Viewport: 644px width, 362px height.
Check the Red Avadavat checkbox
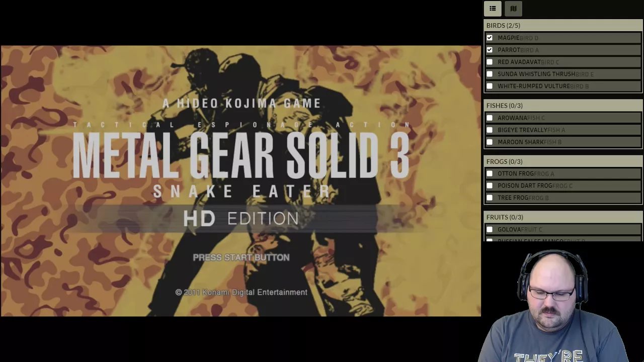[490, 62]
